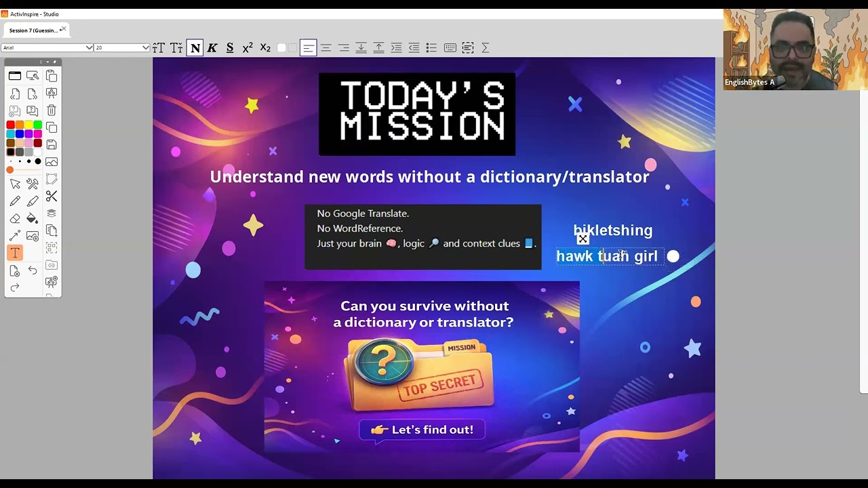Click the landscape picture icon in toolbox
The height and width of the screenshot is (488, 868).
[x=52, y=162]
